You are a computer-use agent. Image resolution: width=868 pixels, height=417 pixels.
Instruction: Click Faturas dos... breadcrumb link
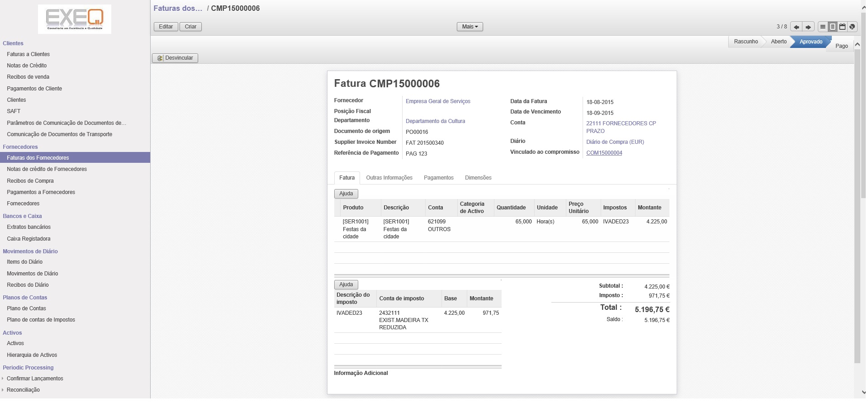tap(178, 8)
